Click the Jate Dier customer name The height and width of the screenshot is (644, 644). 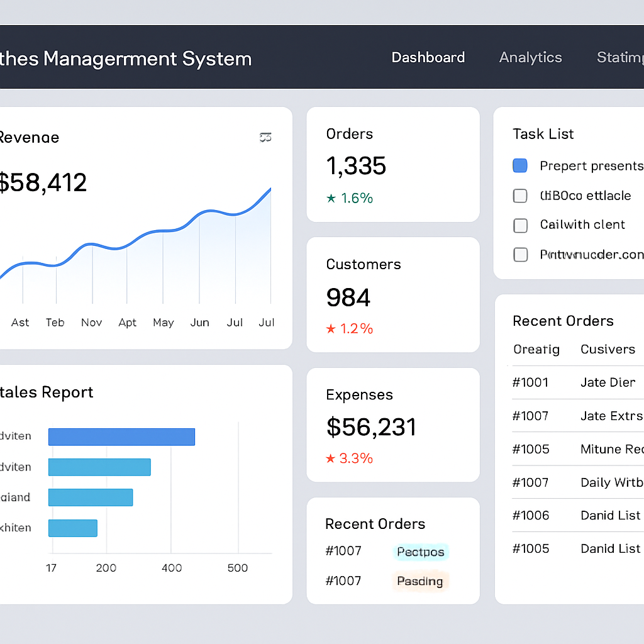point(608,382)
